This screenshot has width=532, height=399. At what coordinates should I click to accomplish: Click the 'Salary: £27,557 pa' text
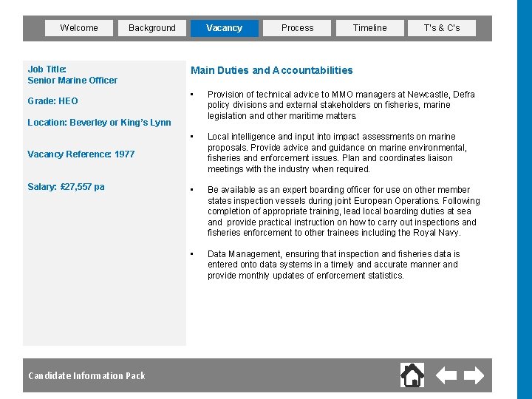point(66,187)
